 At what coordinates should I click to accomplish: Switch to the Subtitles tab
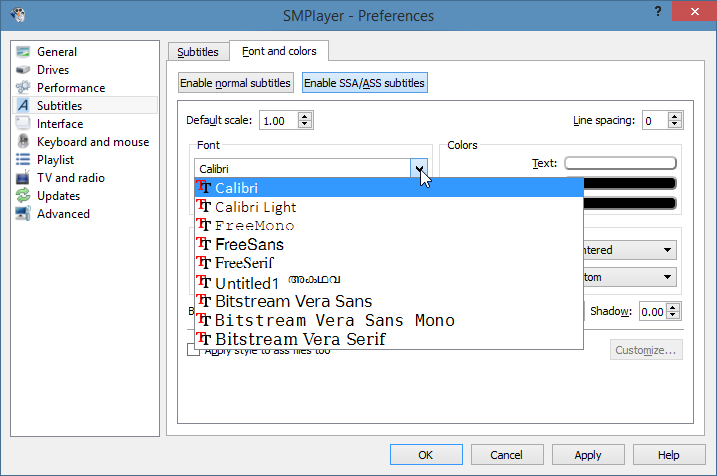pyautogui.click(x=198, y=52)
